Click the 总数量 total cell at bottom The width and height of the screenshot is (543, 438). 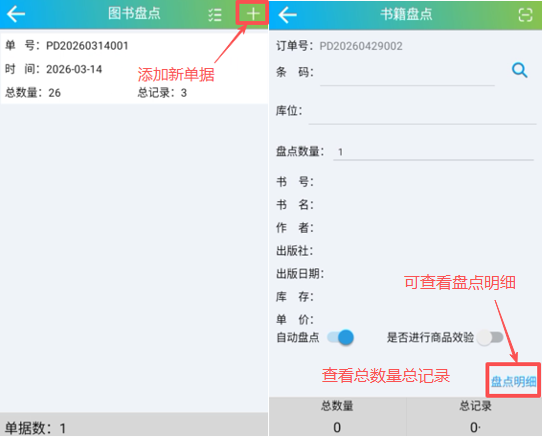pyautogui.click(x=337, y=417)
